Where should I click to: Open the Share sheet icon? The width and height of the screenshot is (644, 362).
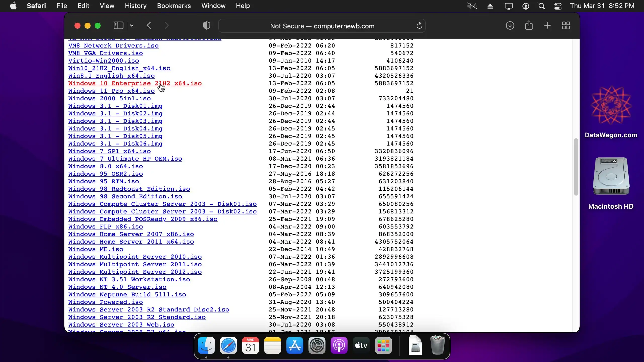pyautogui.click(x=529, y=26)
